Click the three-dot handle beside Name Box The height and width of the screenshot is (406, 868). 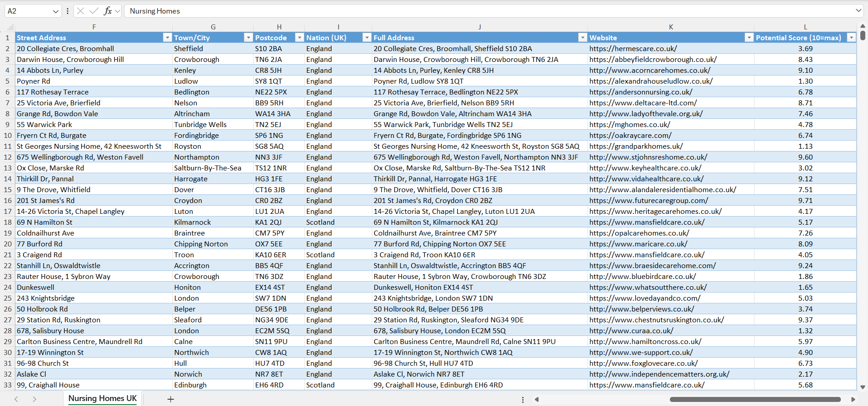point(67,11)
